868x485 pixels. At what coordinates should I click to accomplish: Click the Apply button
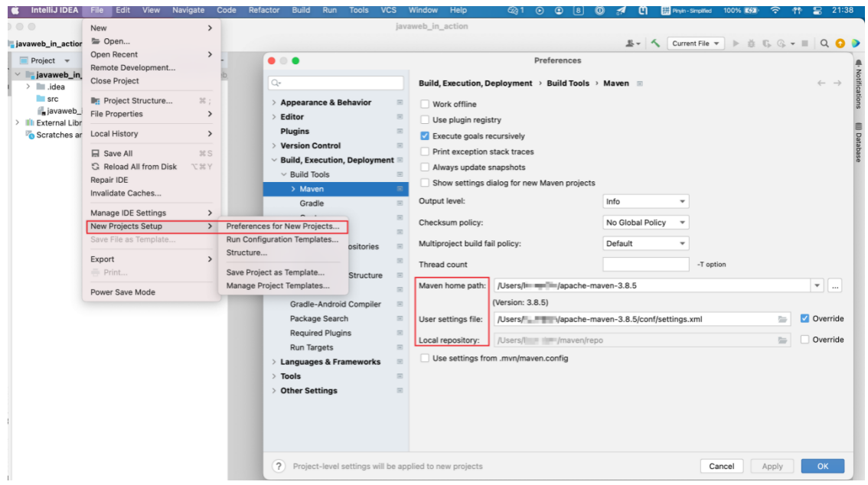pos(772,466)
